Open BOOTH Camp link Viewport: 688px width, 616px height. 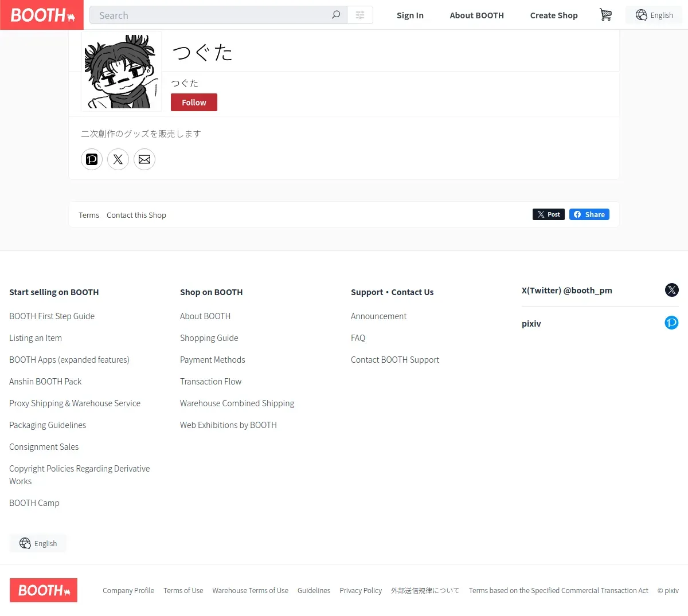click(x=34, y=503)
